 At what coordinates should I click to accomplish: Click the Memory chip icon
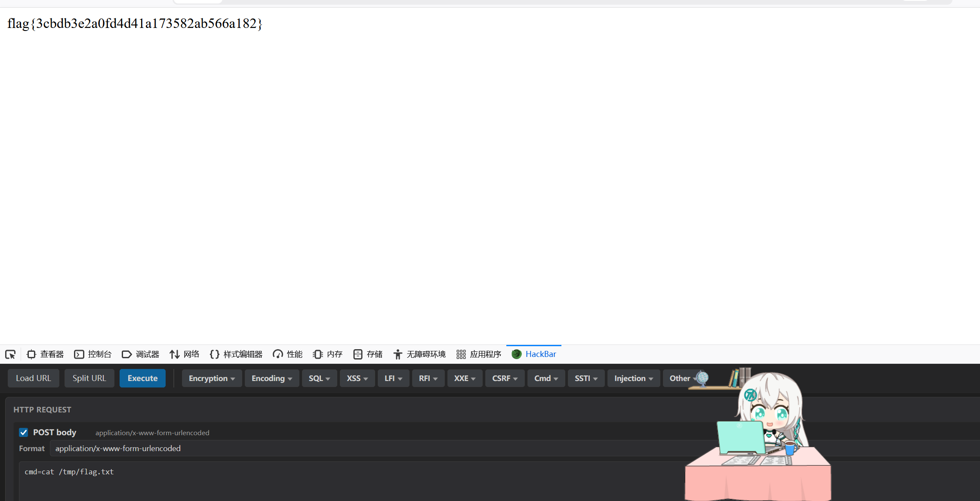point(317,354)
